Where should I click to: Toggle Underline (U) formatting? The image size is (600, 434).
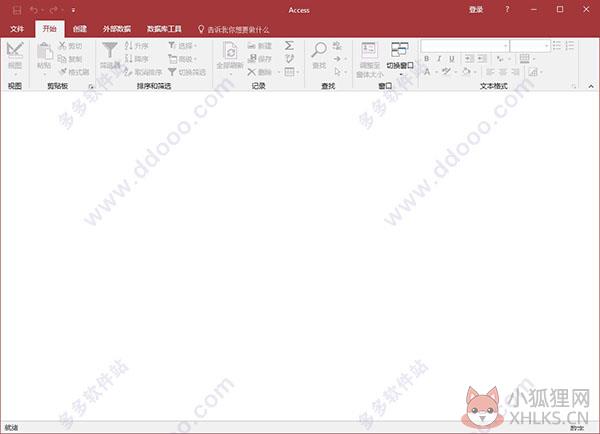pyautogui.click(x=452, y=59)
